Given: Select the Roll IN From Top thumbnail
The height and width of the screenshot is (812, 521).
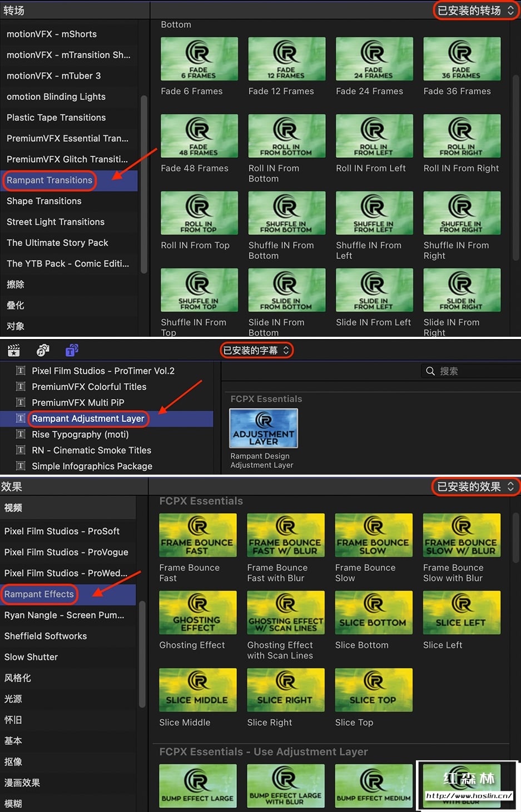Looking at the screenshot, I should (199, 213).
